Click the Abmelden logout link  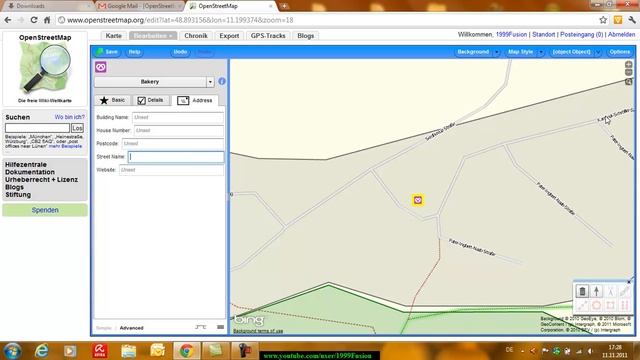pos(621,35)
